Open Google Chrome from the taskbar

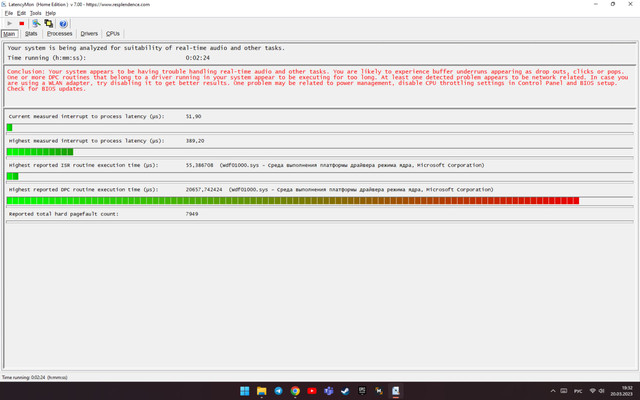coord(295,391)
